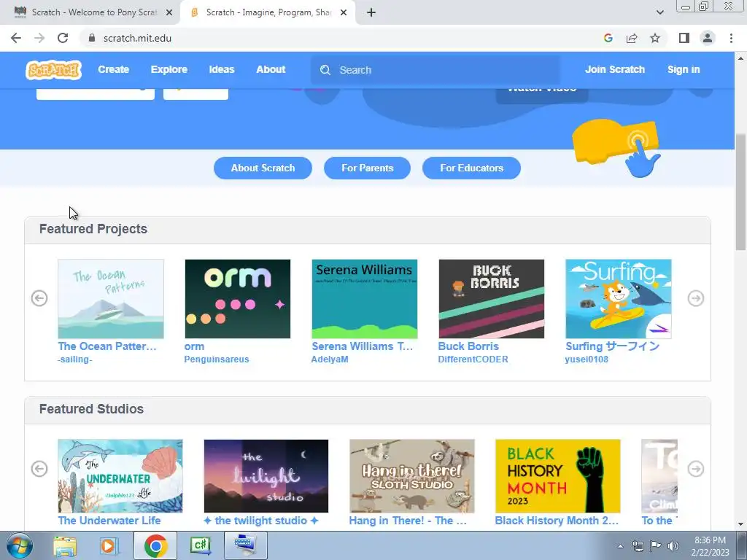Open the Google icon in address bar

click(608, 38)
